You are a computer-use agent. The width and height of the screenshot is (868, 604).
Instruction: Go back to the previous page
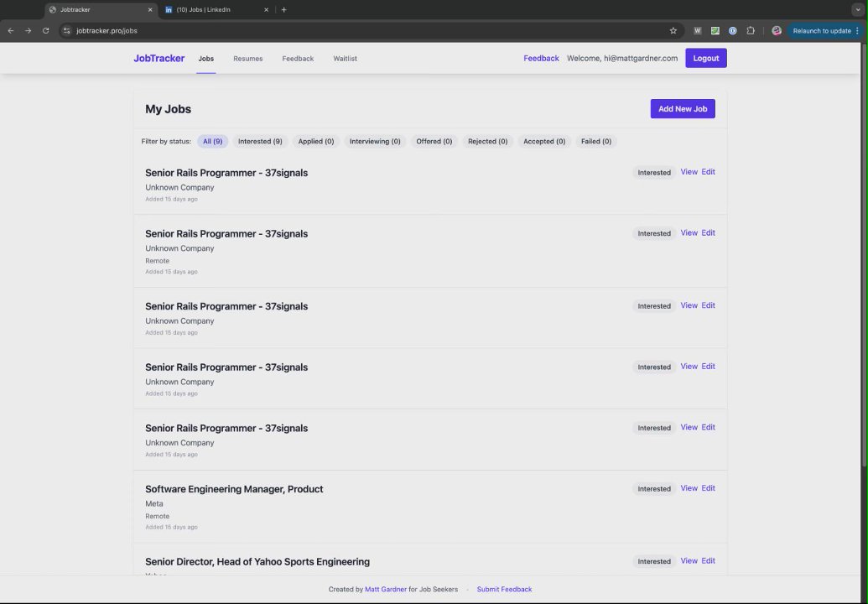tap(11, 31)
